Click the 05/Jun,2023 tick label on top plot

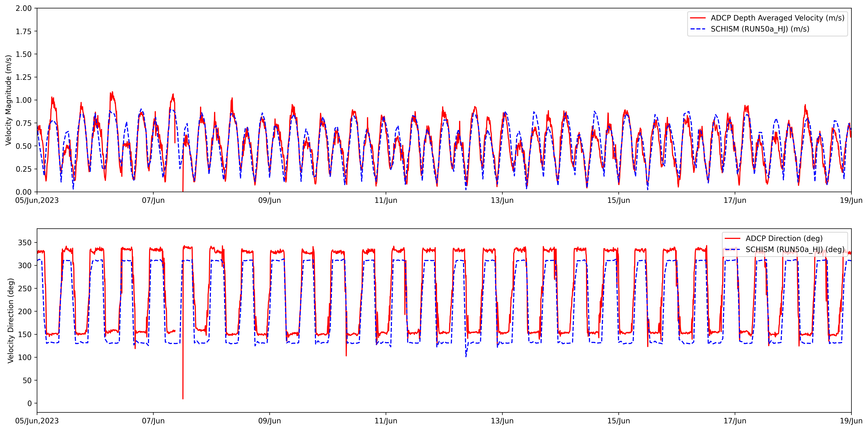pyautogui.click(x=37, y=201)
